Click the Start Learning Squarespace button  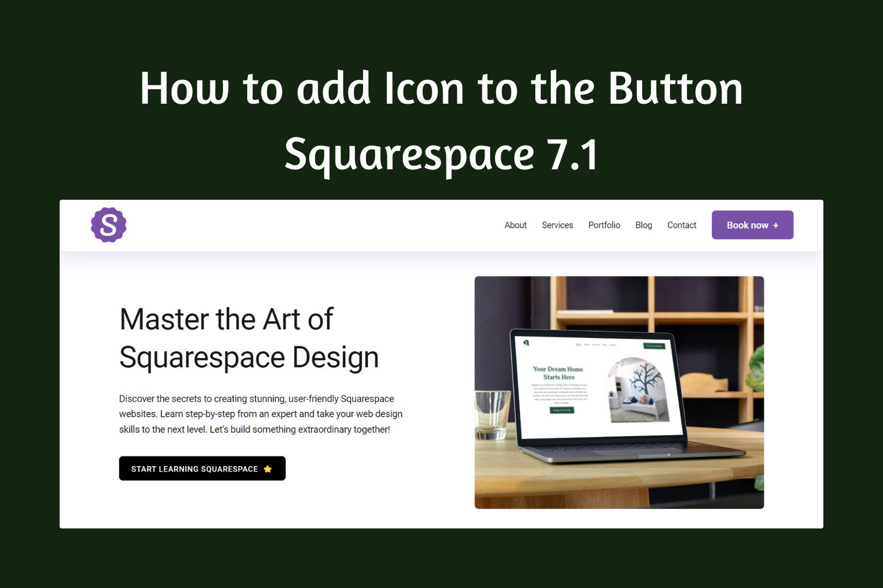[x=202, y=468]
